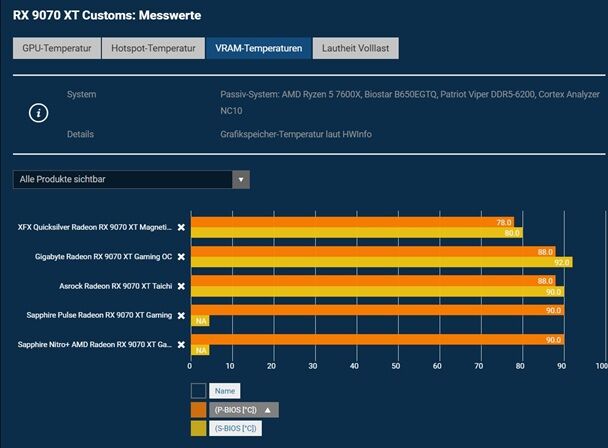608x448 pixels.
Task: Click the Sapphire Pulse Radeon RX 9070 XT Gaming label
Action: 99,315
